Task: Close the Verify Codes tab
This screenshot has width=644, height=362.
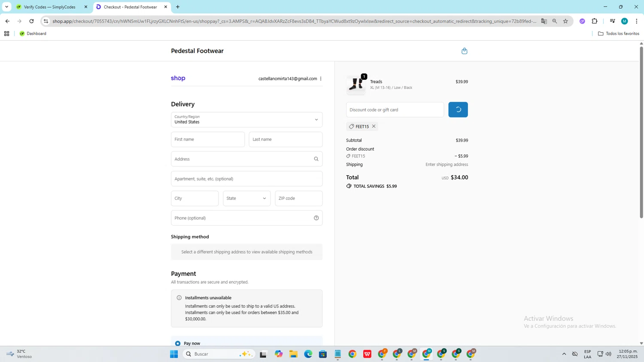Action: click(86, 7)
